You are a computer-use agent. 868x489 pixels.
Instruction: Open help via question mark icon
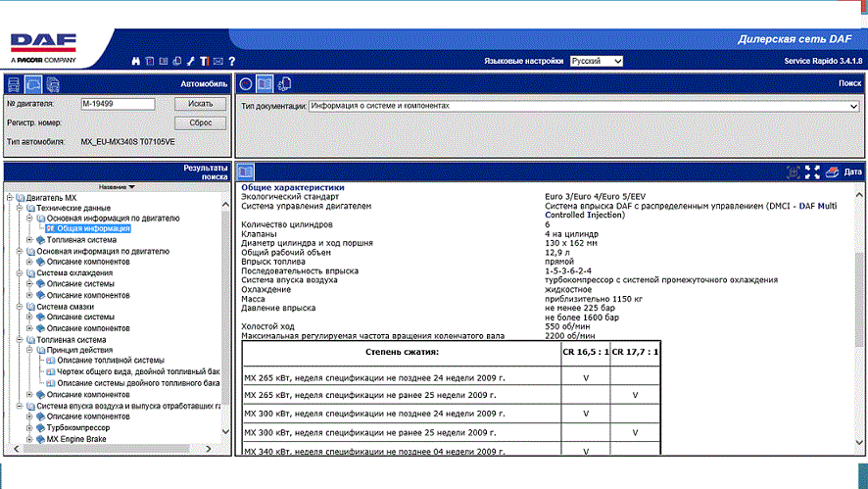coord(232,61)
